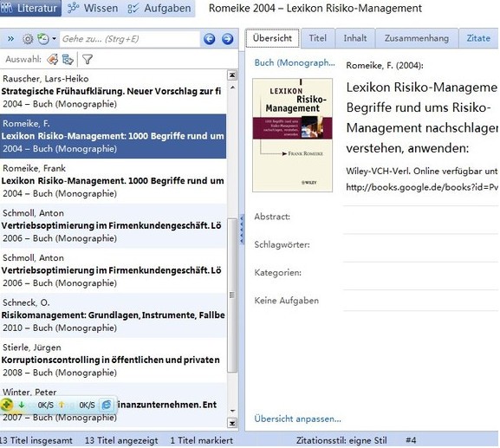Click the second selection icon beside Auswahl
The height and width of the screenshot is (448, 500).
click(68, 59)
